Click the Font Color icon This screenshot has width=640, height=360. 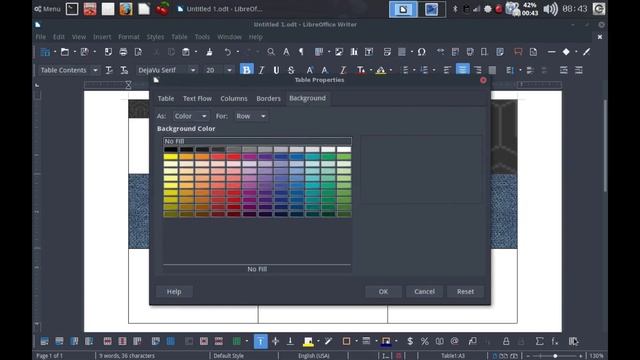[361, 70]
